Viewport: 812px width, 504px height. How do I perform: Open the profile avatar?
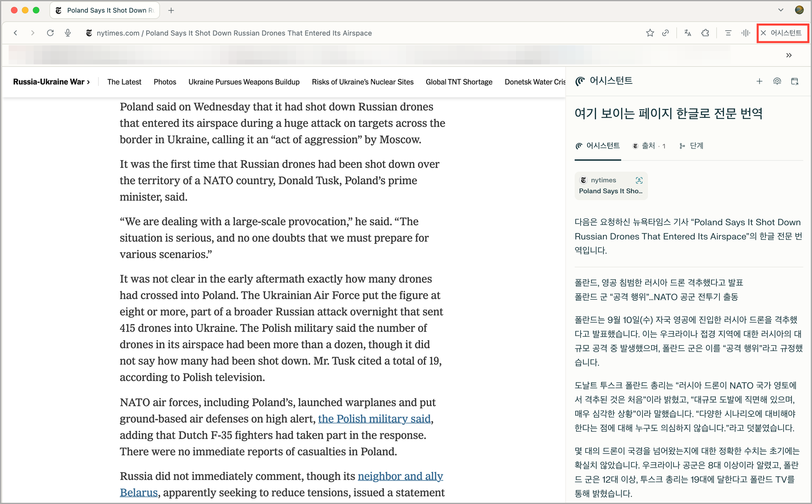(x=799, y=10)
